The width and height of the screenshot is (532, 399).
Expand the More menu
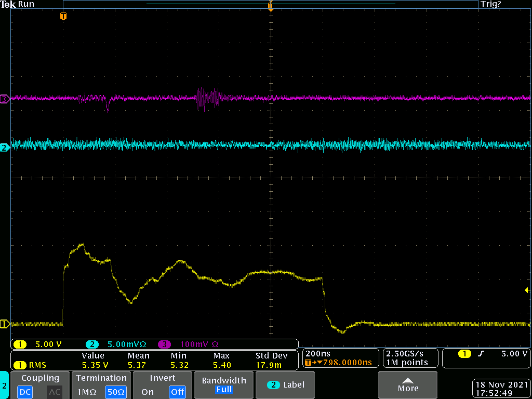tap(408, 385)
